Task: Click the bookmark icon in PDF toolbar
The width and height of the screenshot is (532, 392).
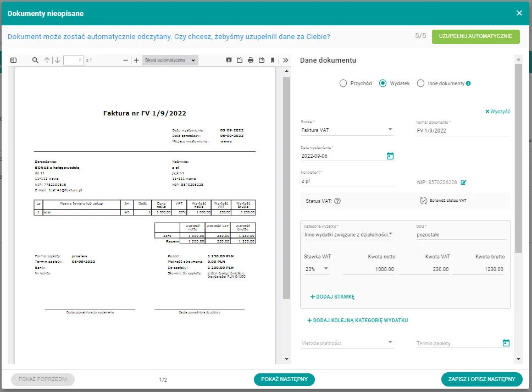Action: [x=272, y=60]
